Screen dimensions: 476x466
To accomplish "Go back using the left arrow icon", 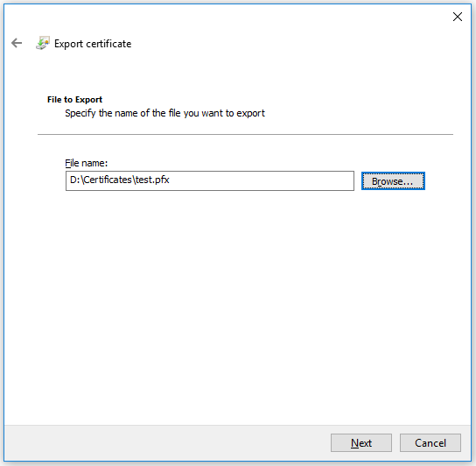I will point(17,43).
